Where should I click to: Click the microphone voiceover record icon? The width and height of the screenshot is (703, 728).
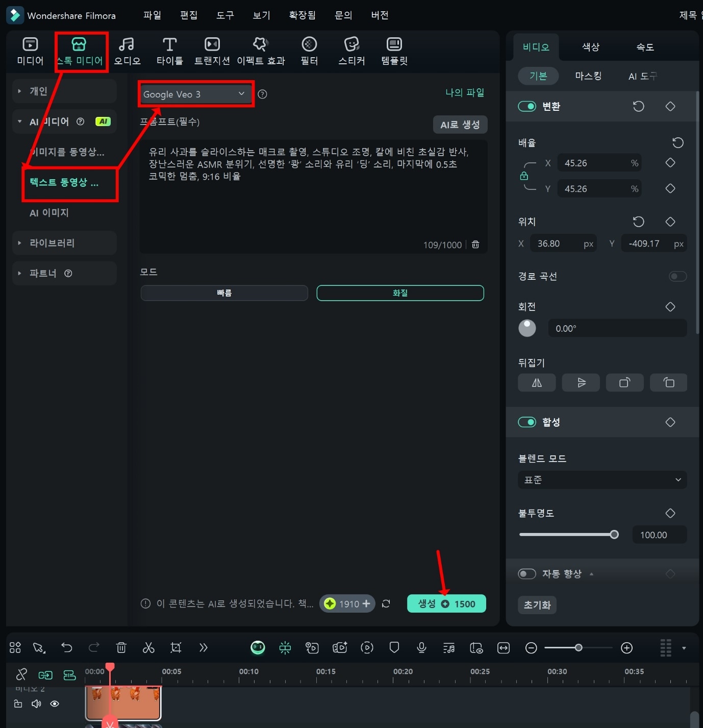421,648
